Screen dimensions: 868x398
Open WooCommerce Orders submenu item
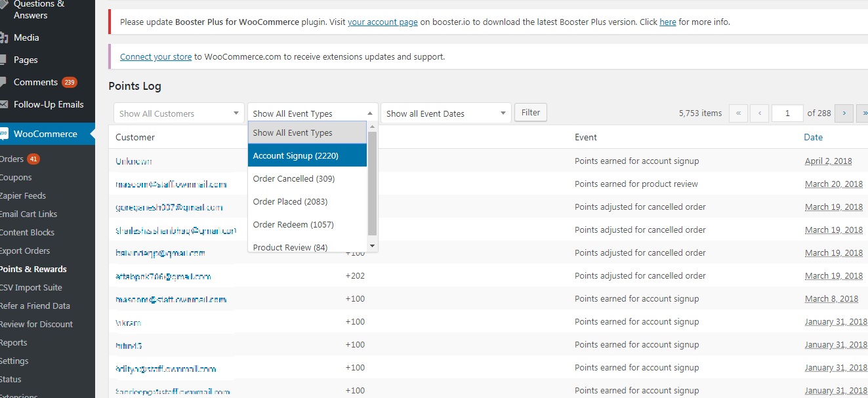pyautogui.click(x=12, y=159)
